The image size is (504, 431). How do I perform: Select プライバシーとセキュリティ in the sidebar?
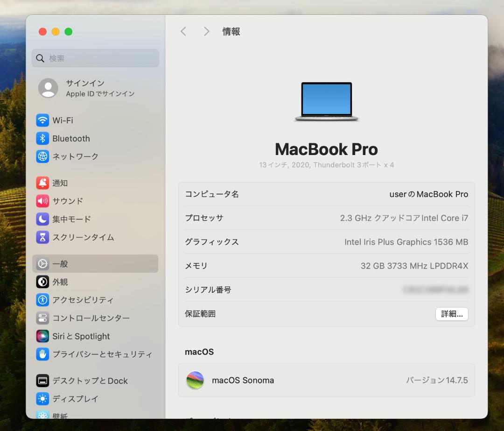pyautogui.click(x=95, y=354)
